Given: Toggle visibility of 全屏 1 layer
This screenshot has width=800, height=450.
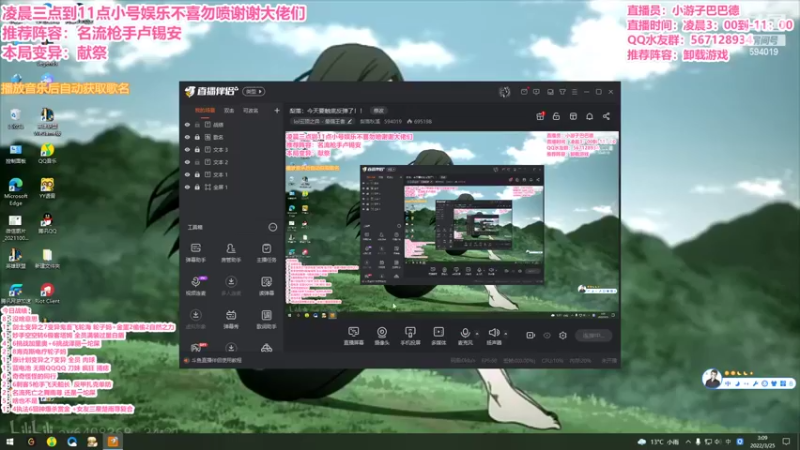Looking at the screenshot, I should 187,187.
